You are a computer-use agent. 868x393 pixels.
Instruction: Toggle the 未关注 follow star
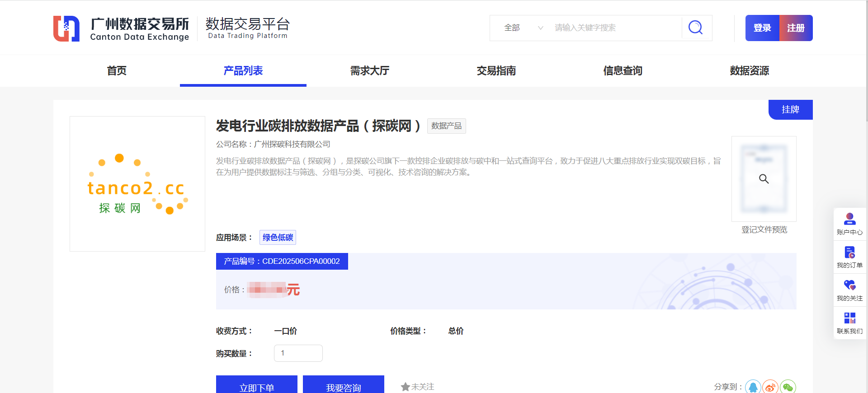(x=417, y=387)
